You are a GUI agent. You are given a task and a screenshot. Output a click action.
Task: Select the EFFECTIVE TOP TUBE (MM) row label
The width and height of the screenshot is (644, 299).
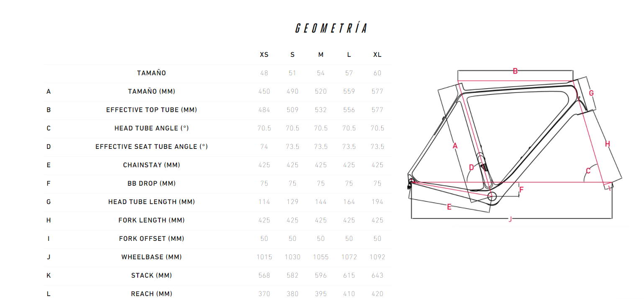151,110
